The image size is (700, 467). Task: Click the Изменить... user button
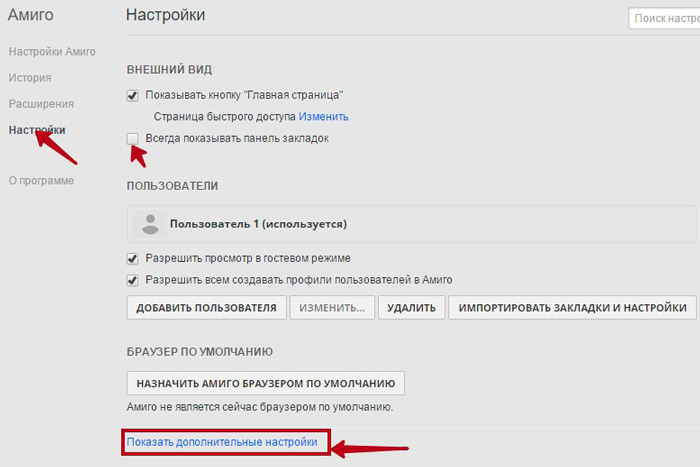[x=332, y=308]
